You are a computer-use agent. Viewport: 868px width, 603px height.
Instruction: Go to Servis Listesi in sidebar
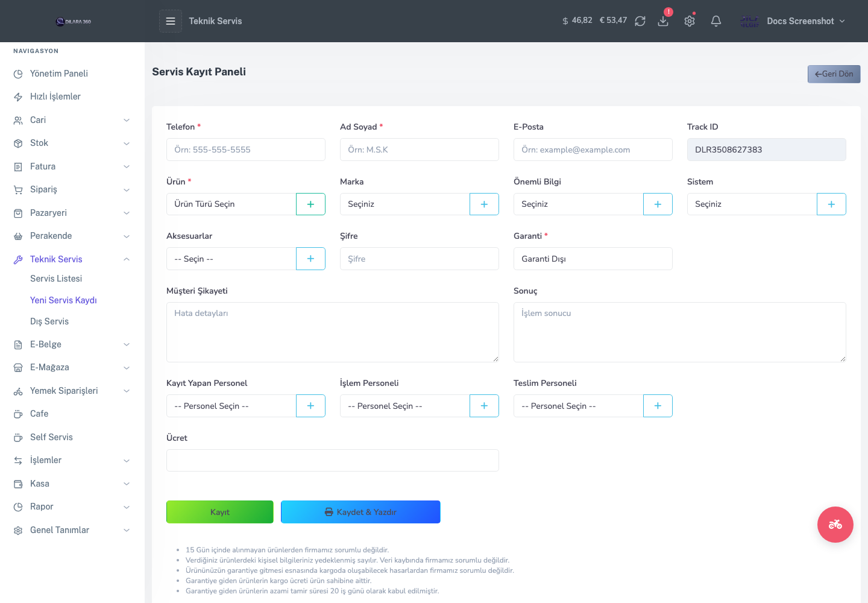click(x=56, y=279)
